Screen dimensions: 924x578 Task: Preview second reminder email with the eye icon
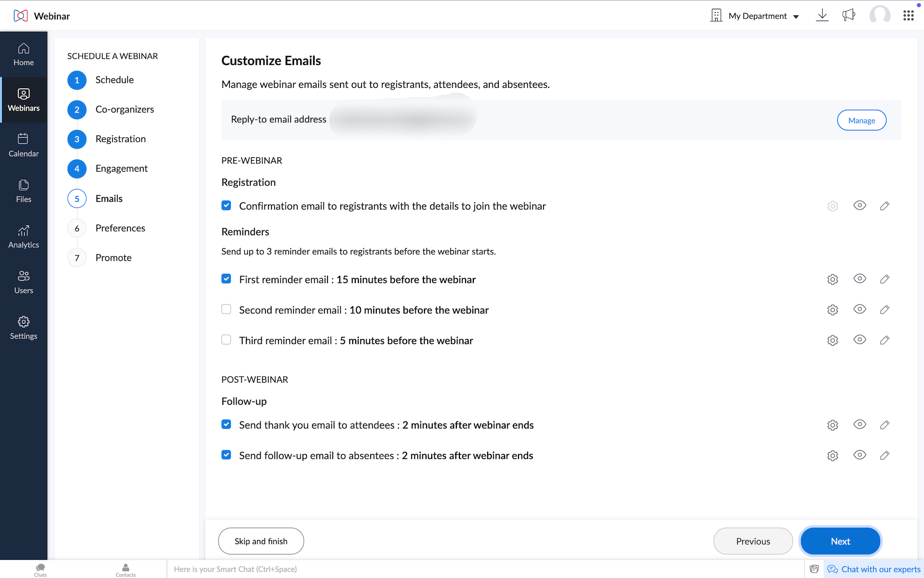[x=859, y=309]
